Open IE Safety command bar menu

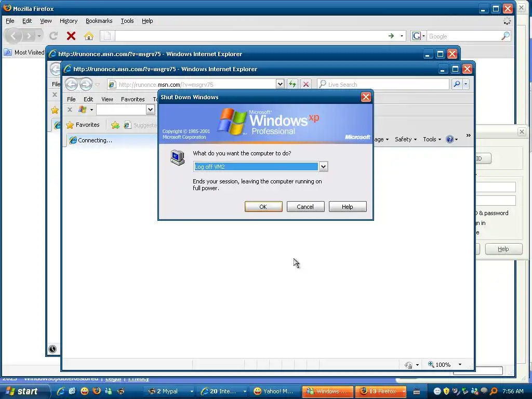coord(406,139)
